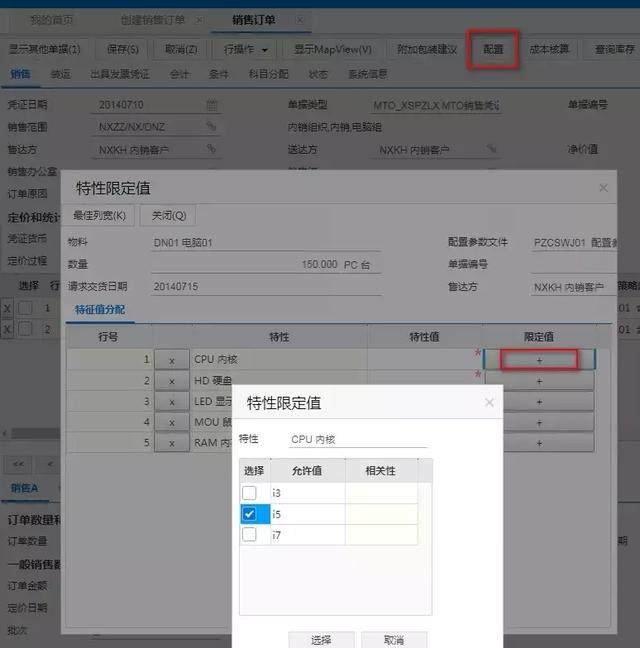Click the 取消 button in the dialog
This screenshot has width=640, height=648.
coord(393,639)
